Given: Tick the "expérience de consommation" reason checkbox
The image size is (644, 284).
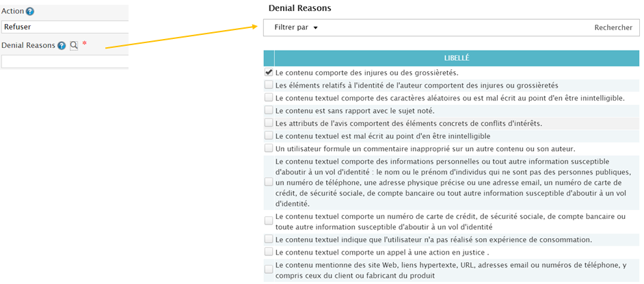Looking at the screenshot, I should point(269,240).
